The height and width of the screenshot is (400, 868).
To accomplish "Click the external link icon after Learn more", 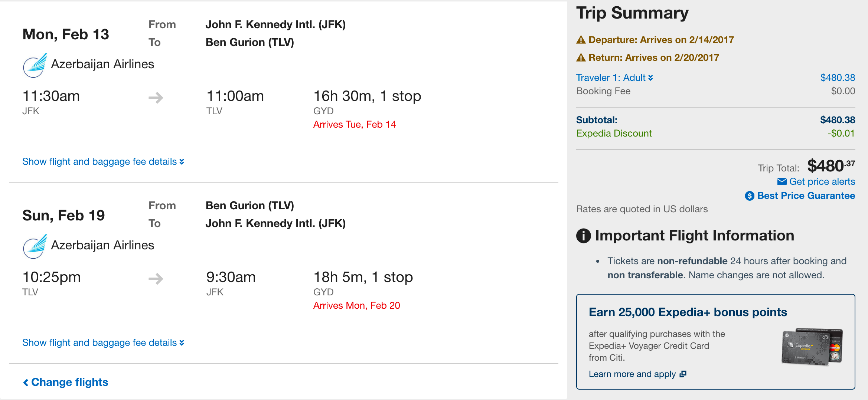I will 683,374.
